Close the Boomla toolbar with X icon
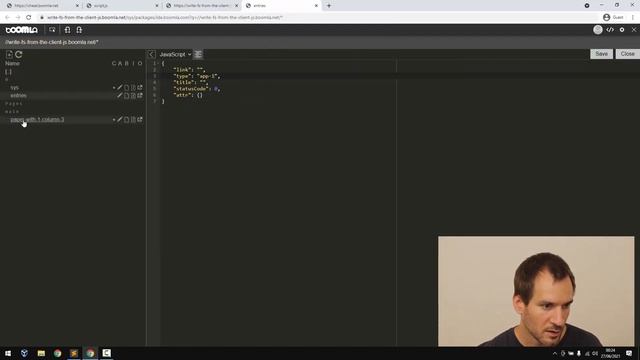 tap(634, 30)
